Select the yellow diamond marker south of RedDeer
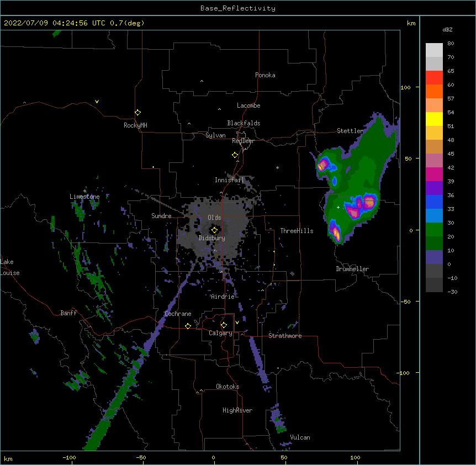Image resolution: width=476 pixels, height=465 pixels. coord(235,155)
